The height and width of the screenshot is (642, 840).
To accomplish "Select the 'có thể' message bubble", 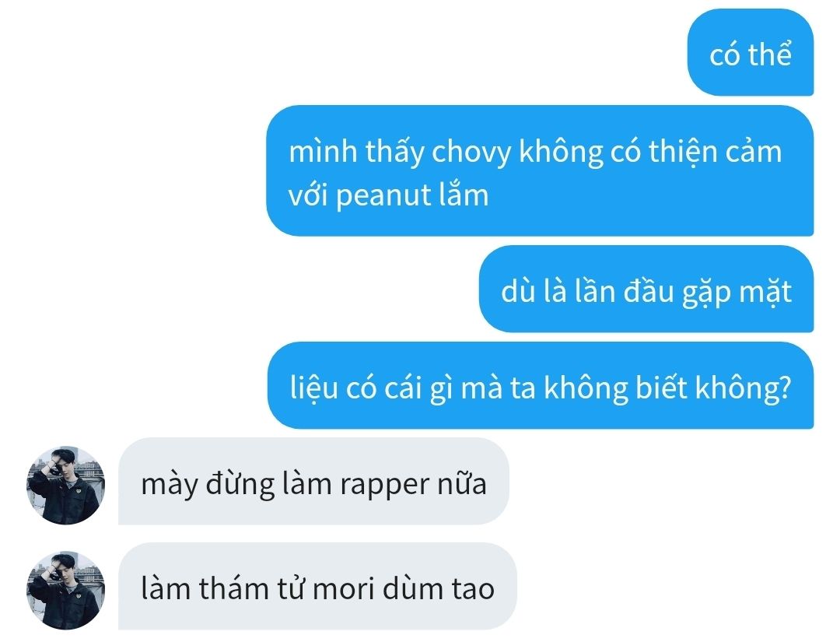I will [x=751, y=52].
